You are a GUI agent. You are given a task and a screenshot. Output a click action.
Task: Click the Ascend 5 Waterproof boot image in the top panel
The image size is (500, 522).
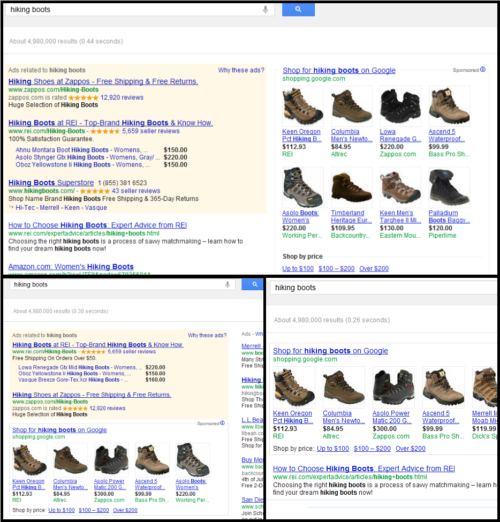(449, 106)
